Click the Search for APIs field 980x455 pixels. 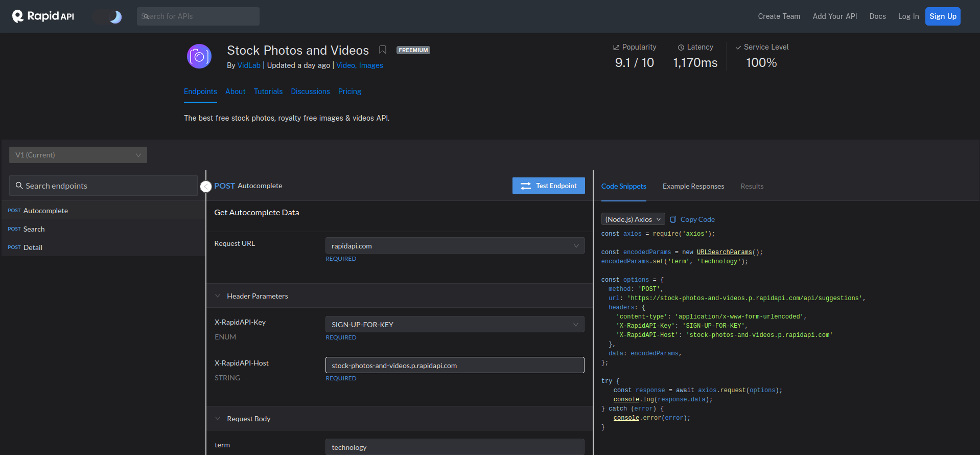tap(198, 16)
